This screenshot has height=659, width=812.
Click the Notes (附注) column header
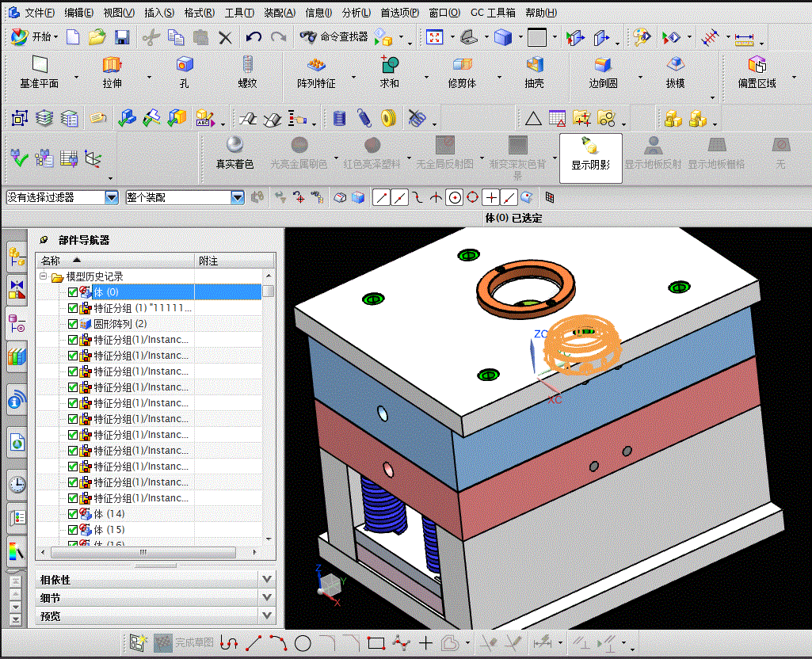[234, 261]
